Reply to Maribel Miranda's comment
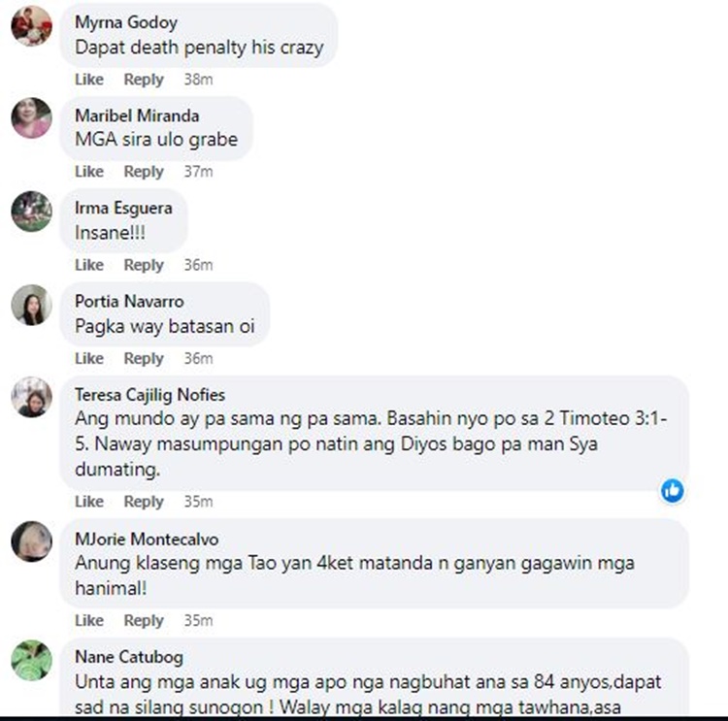Screen dimensions: 728x721 (x=144, y=172)
